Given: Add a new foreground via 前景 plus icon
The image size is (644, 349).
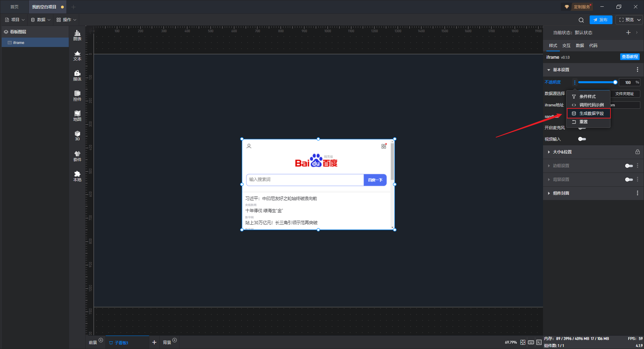Looking at the screenshot, I should (101, 340).
